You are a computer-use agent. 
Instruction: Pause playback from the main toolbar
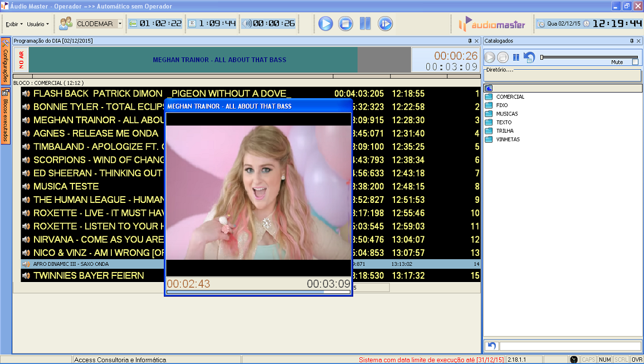tap(365, 23)
